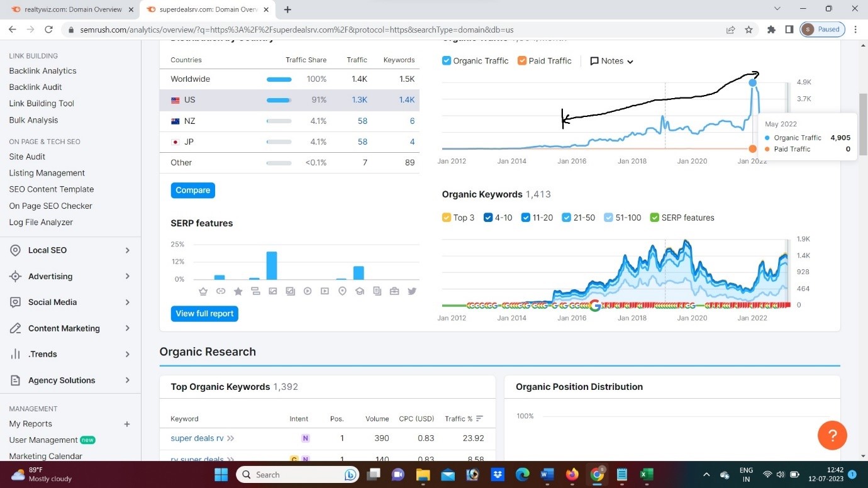Image resolution: width=868 pixels, height=488 pixels.
Task: Open Microsoft Word from the taskbar
Action: point(547,475)
